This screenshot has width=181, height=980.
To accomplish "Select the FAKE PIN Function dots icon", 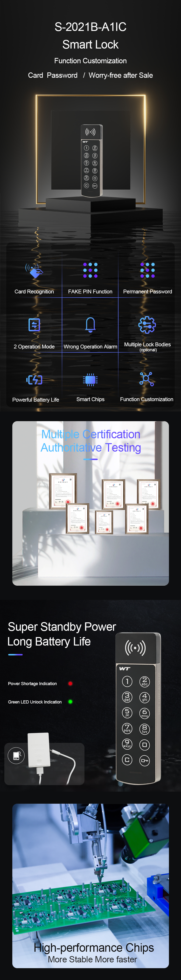I will point(90,270).
